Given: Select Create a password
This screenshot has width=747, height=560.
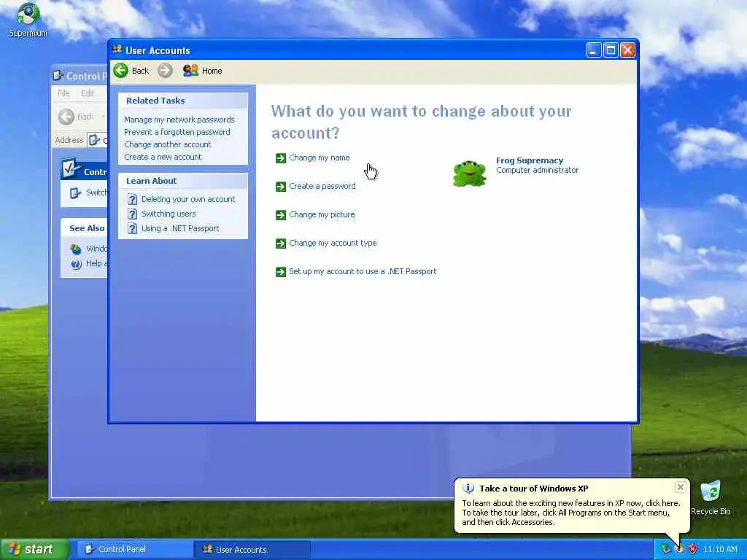Looking at the screenshot, I should [x=322, y=186].
